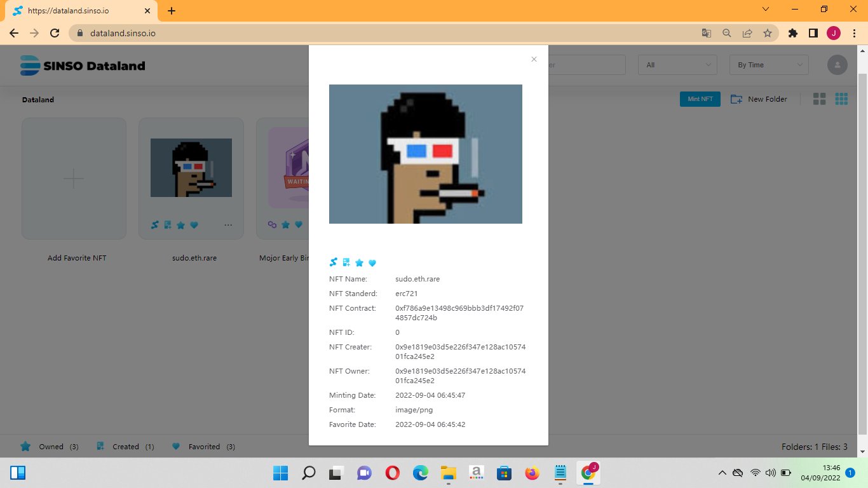Image resolution: width=868 pixels, height=488 pixels.
Task: Create a New Folder
Action: point(759,99)
